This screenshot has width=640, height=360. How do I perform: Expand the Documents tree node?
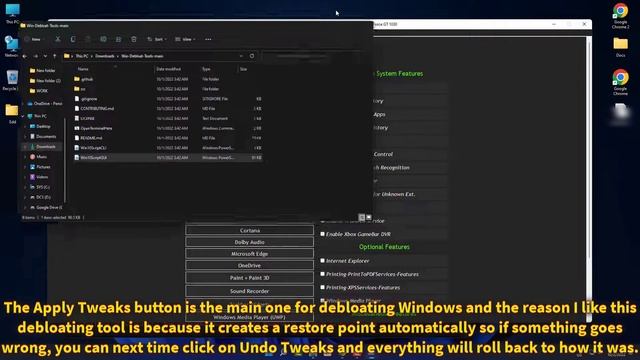pos(25,137)
